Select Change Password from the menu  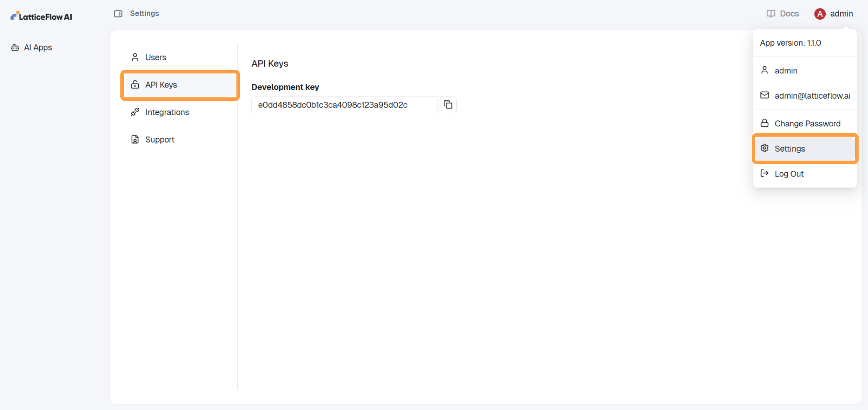point(807,123)
